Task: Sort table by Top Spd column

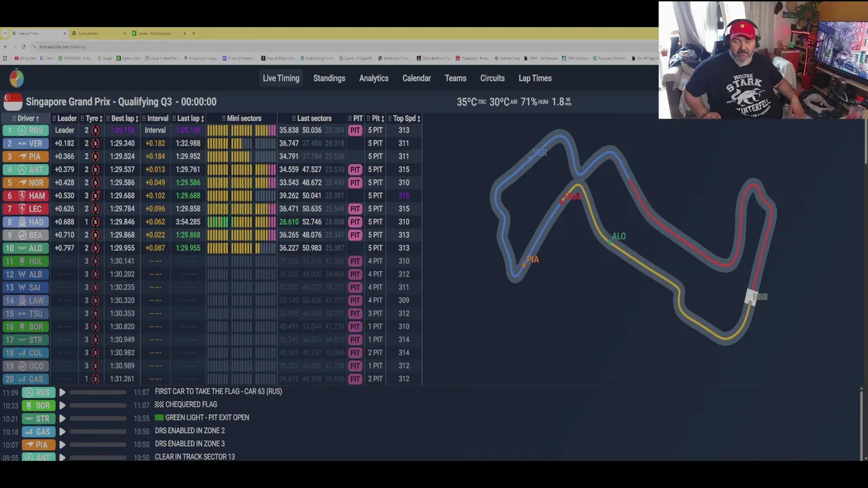Action: (x=404, y=119)
